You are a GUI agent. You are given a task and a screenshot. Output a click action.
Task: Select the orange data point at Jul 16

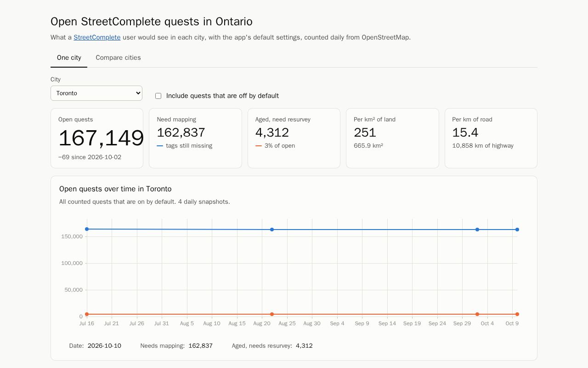coord(87,314)
